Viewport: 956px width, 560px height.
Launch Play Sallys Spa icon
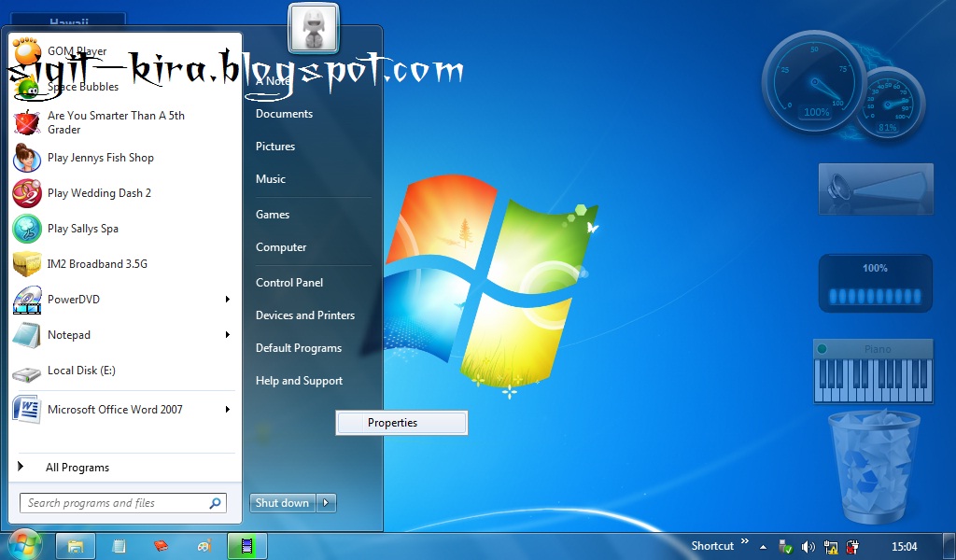(x=27, y=229)
